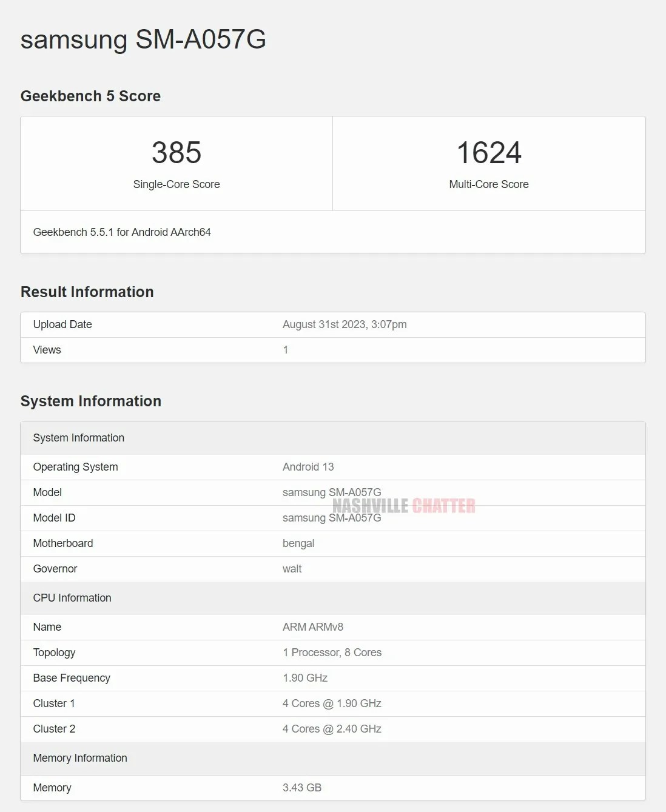Select the 1 Processor, 8 Cores value
The width and height of the screenshot is (666, 812).
[x=332, y=653]
